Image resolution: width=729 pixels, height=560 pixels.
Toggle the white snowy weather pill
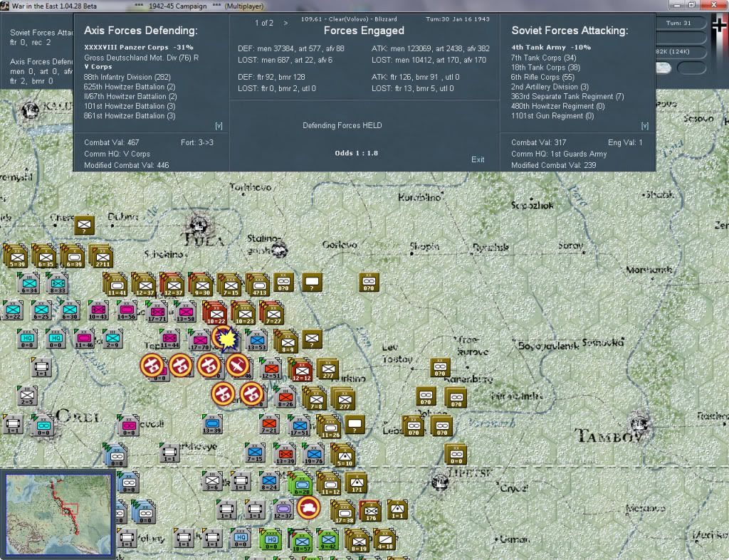(x=664, y=68)
